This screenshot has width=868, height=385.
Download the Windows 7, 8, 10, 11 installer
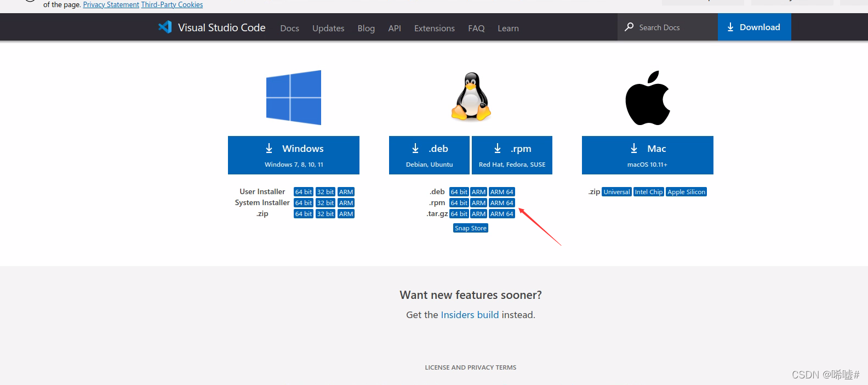pyautogui.click(x=294, y=155)
